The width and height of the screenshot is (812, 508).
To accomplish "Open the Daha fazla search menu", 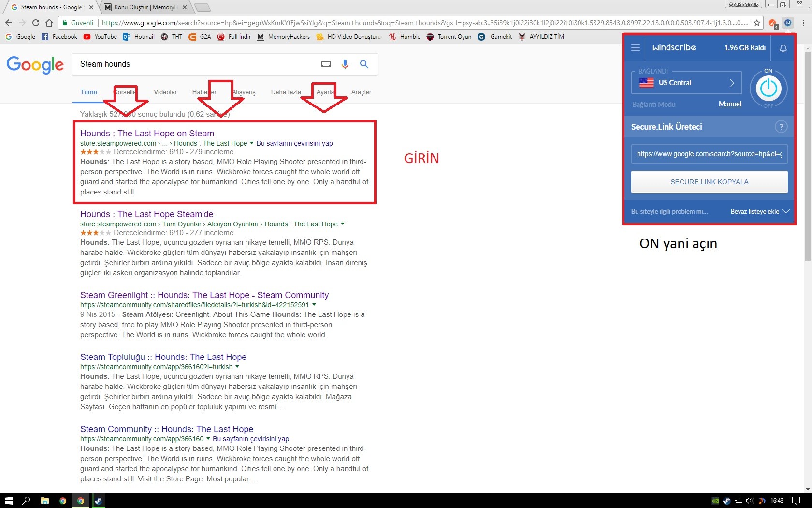I will 286,92.
